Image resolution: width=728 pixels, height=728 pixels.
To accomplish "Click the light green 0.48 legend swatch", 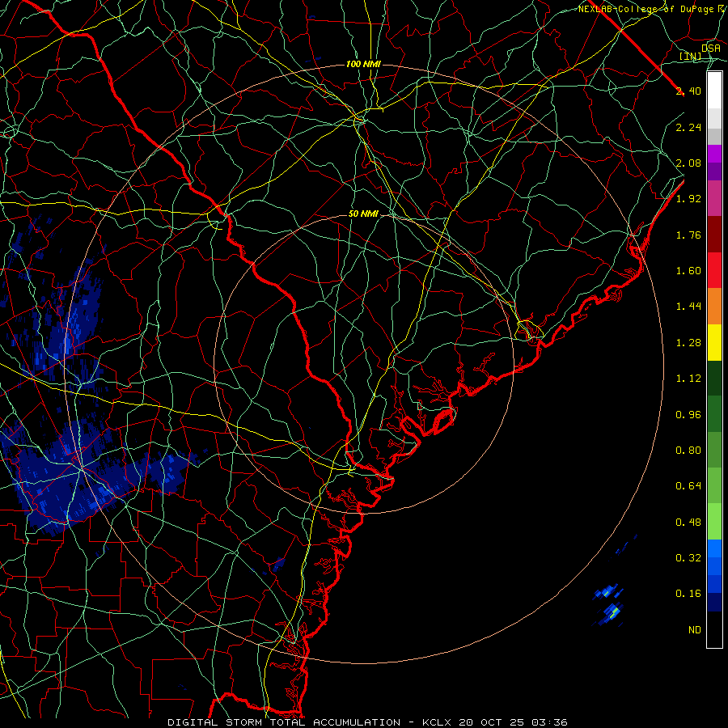I will [714, 522].
